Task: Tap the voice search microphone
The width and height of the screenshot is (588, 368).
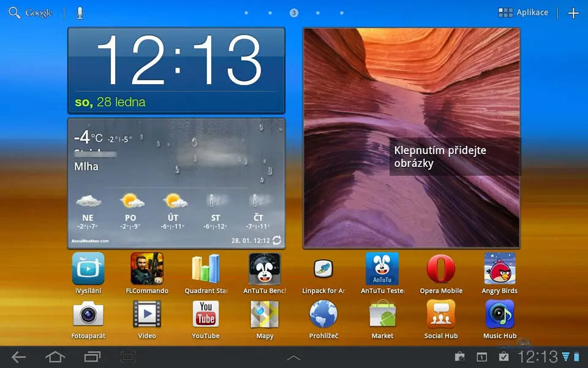Action: [x=80, y=13]
